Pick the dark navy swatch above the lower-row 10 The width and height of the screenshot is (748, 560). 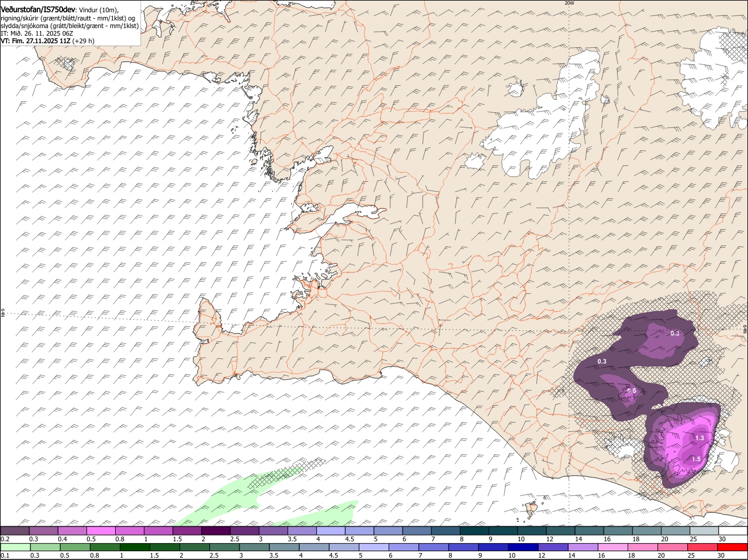pos(523,547)
